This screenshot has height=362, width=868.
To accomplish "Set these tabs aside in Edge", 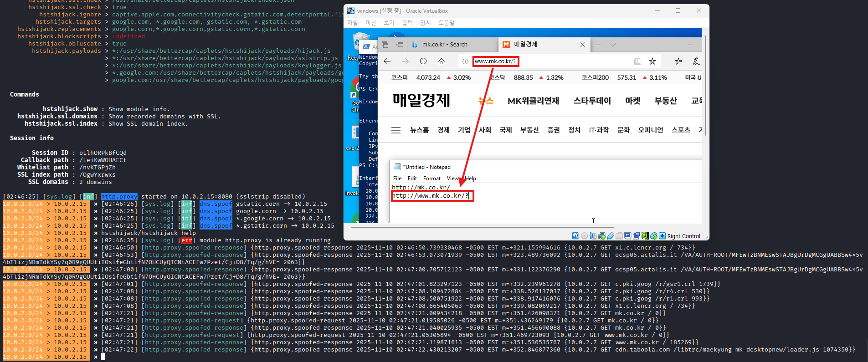I will (400, 45).
